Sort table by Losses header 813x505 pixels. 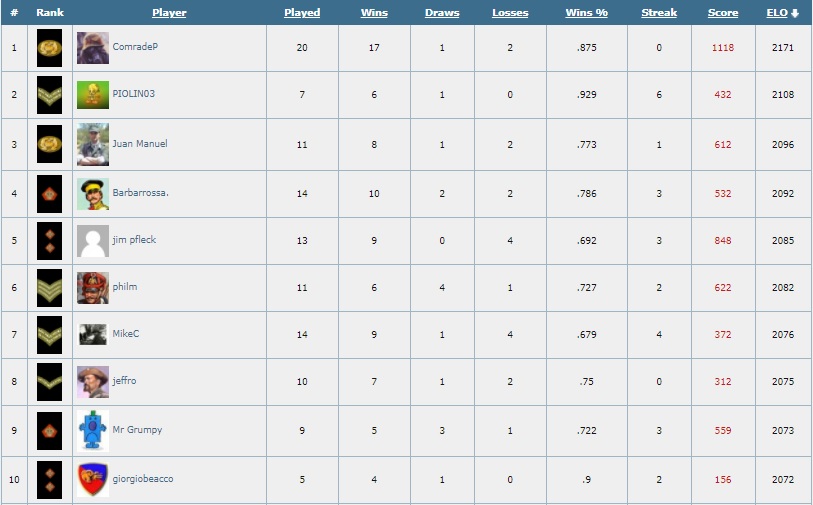coord(510,13)
